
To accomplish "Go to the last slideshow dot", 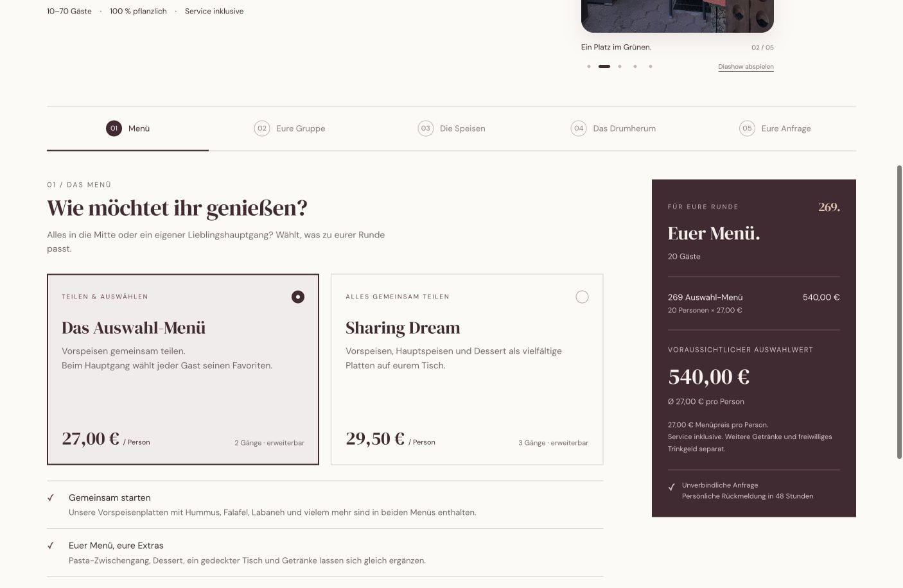I will (651, 66).
